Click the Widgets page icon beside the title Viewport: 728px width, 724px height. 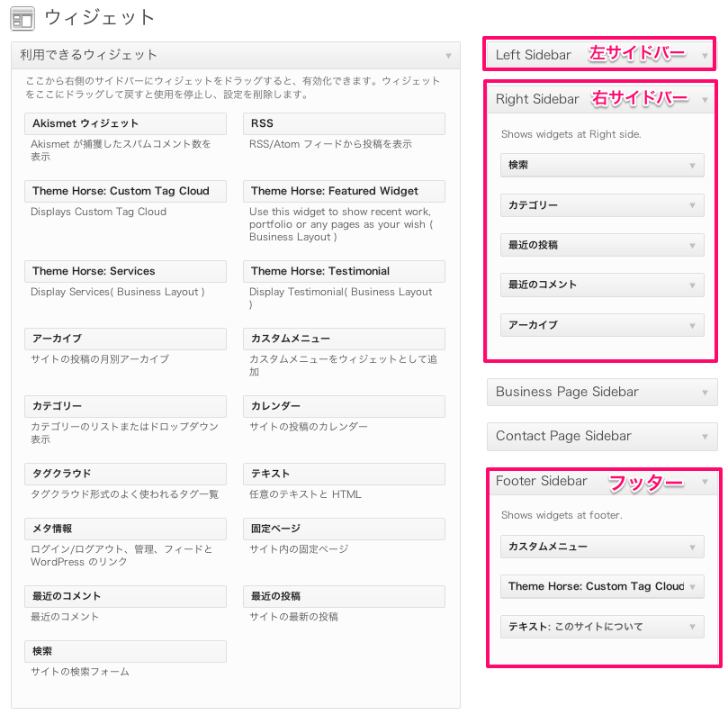click(22, 19)
